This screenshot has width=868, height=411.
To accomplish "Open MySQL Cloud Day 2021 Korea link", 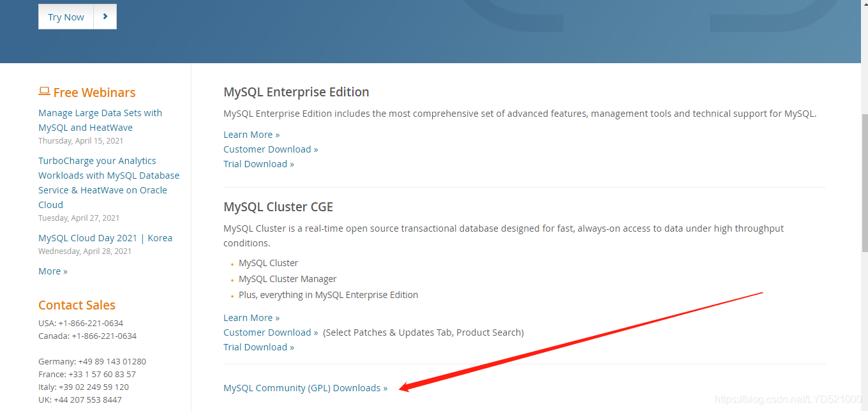I will coord(105,238).
